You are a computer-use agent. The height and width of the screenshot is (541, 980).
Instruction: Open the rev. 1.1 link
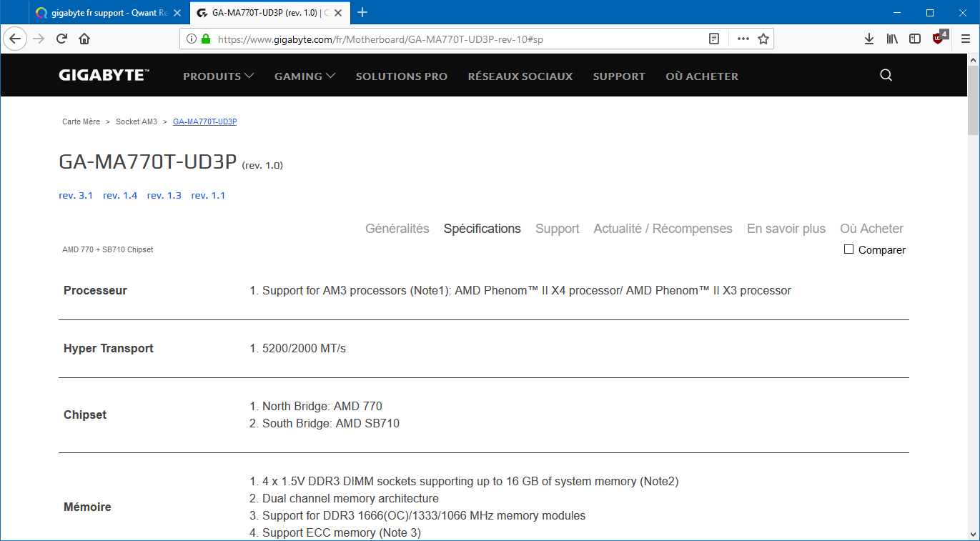[208, 195]
